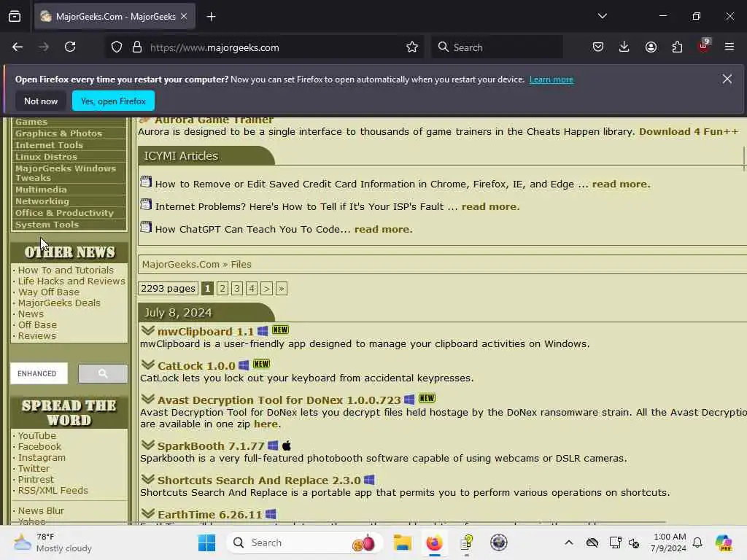Click the Windows icon beside mwClipboard 1.1
This screenshot has height=560, width=747.
point(263,330)
